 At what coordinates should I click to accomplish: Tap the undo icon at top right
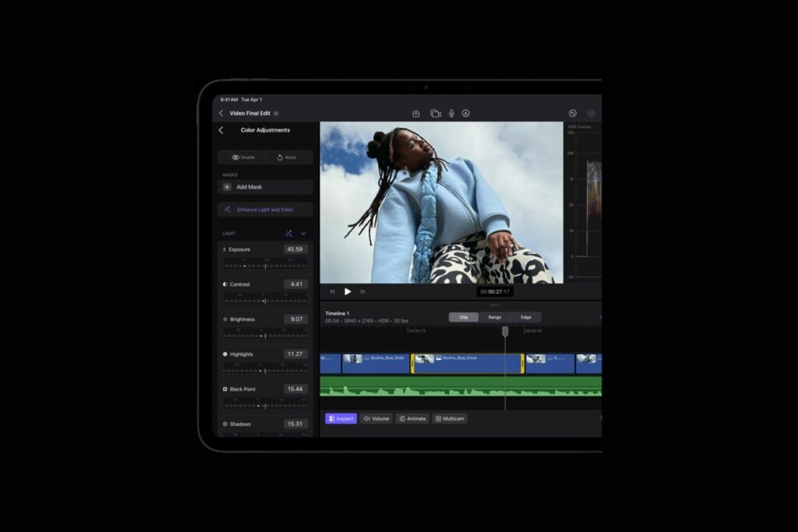pos(573,114)
